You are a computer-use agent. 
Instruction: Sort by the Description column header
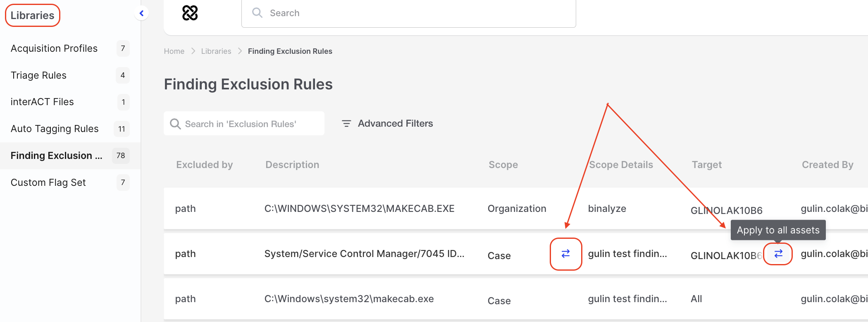coord(292,165)
